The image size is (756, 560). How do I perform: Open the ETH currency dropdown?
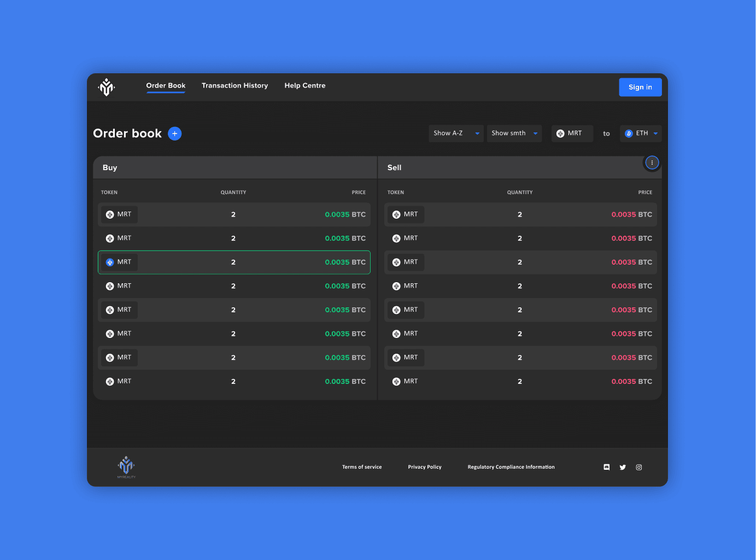click(640, 133)
